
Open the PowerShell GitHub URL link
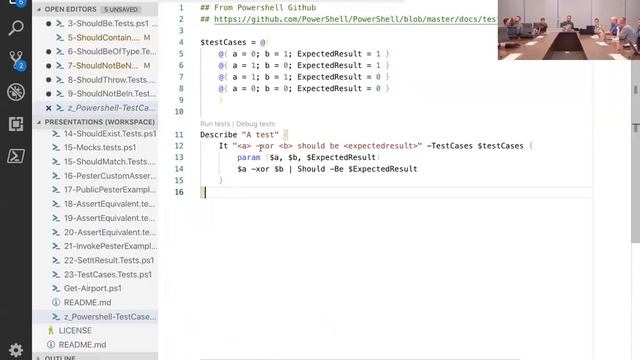click(355, 19)
